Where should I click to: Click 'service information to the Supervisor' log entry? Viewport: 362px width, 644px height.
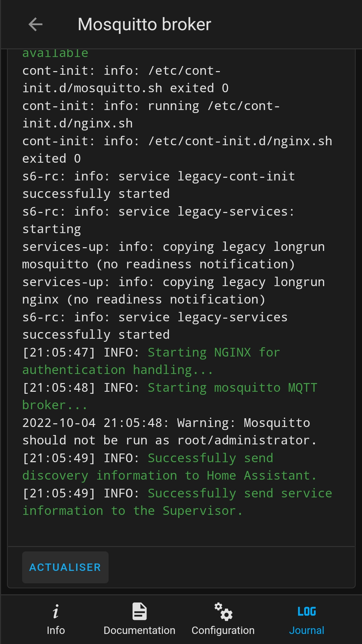tap(177, 502)
